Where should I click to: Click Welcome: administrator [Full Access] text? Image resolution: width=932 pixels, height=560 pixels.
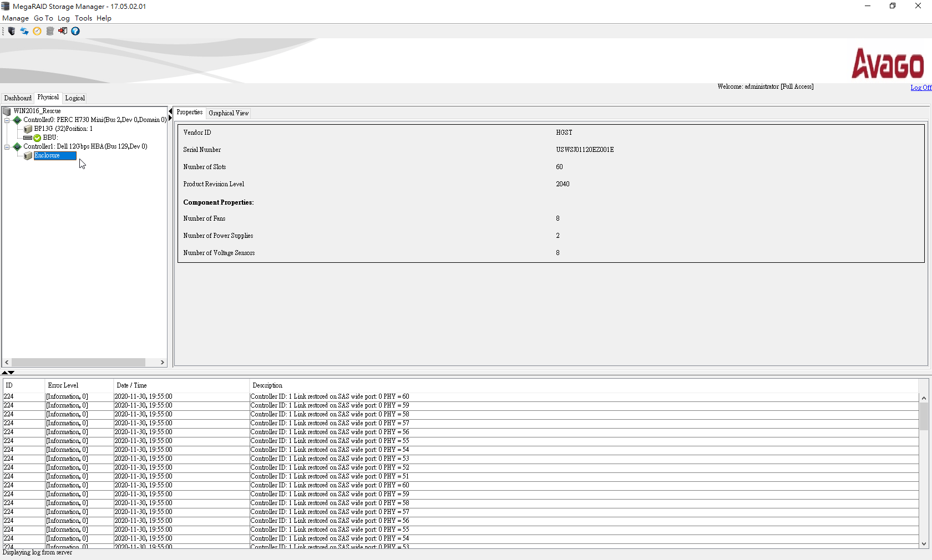click(765, 86)
